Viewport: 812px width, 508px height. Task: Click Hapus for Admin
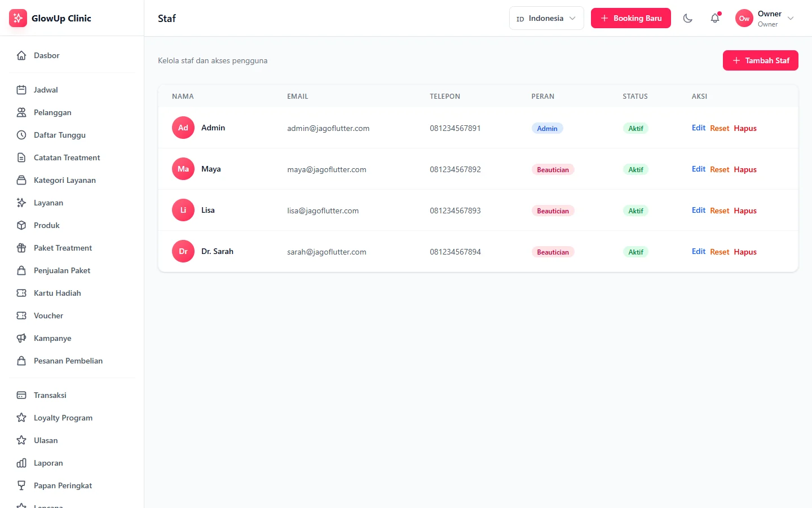tap(745, 128)
